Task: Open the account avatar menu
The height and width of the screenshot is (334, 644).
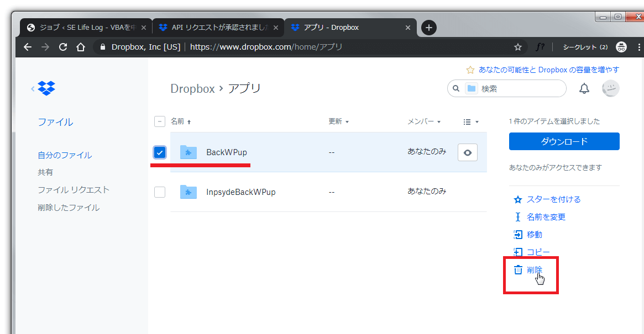Action: click(610, 88)
